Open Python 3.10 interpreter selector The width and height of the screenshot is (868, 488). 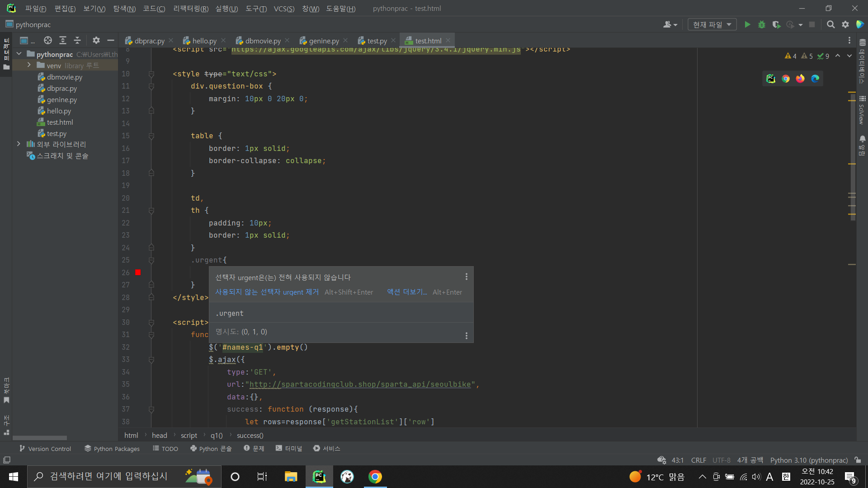809,460
